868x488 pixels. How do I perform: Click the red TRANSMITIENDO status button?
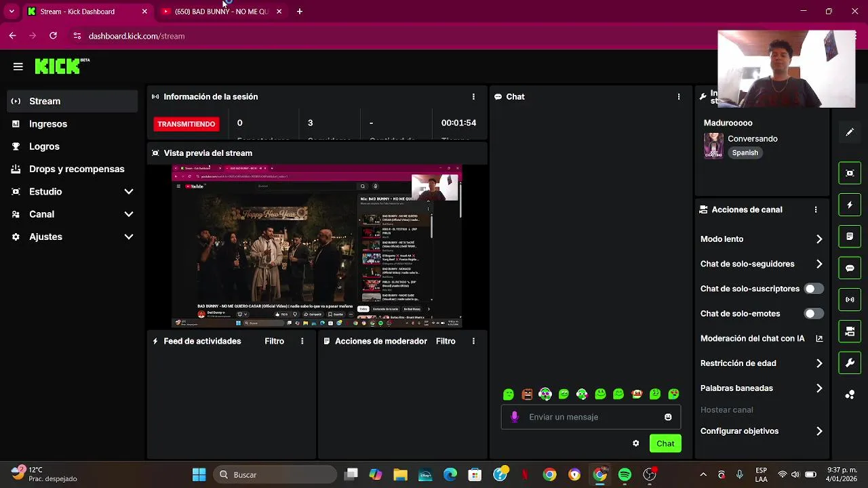(x=186, y=124)
